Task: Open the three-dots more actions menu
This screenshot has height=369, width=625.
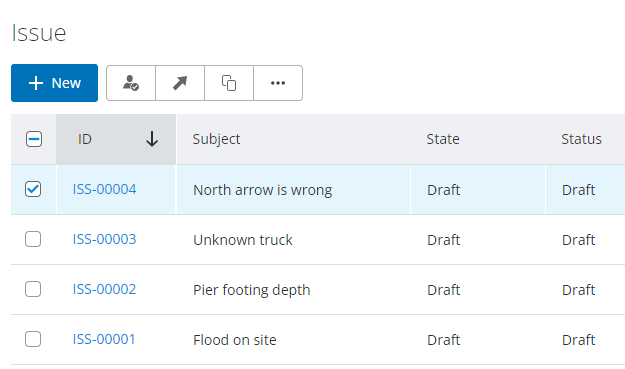Action: 278,83
